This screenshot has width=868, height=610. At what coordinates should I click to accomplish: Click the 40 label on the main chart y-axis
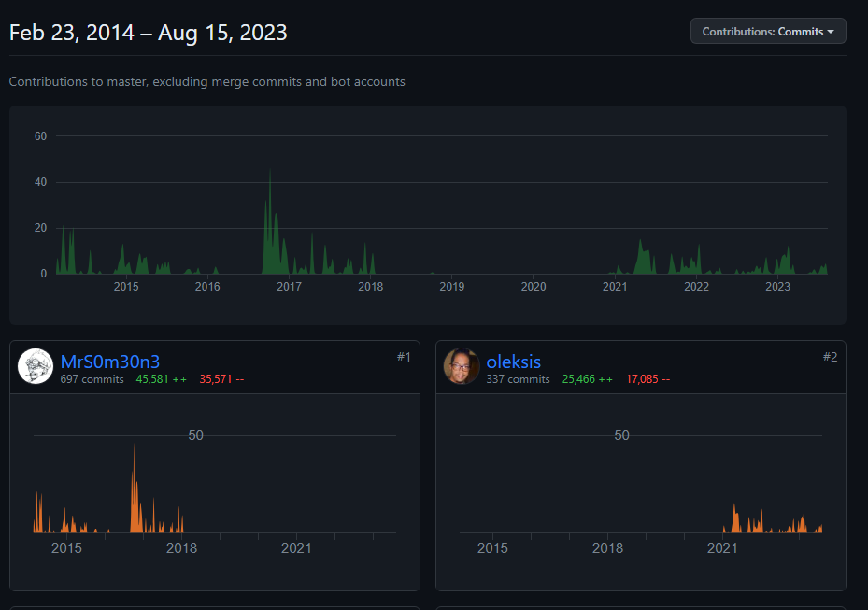(40, 182)
